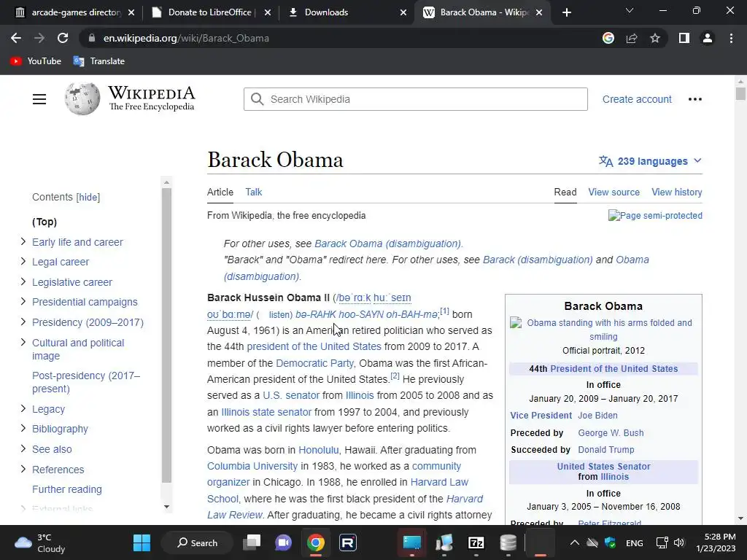Hide the Contents sidebar

88,197
